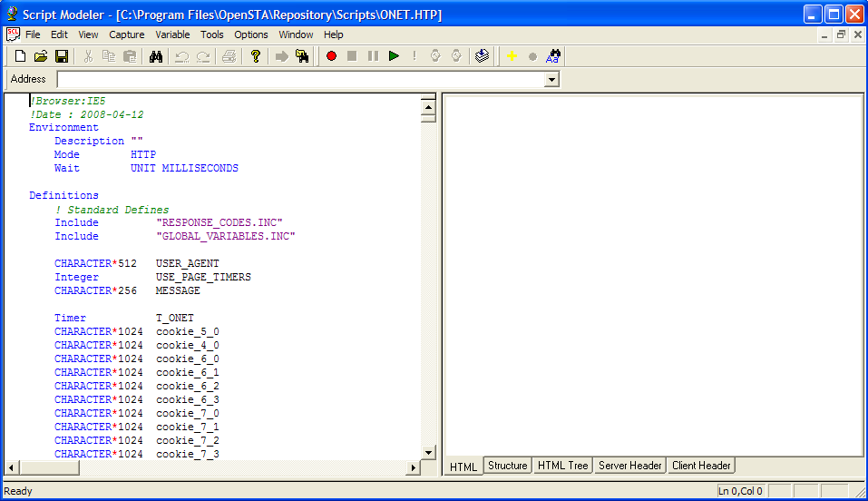The width and height of the screenshot is (868, 501).
Task: Create a new script with New icon
Action: [20, 56]
